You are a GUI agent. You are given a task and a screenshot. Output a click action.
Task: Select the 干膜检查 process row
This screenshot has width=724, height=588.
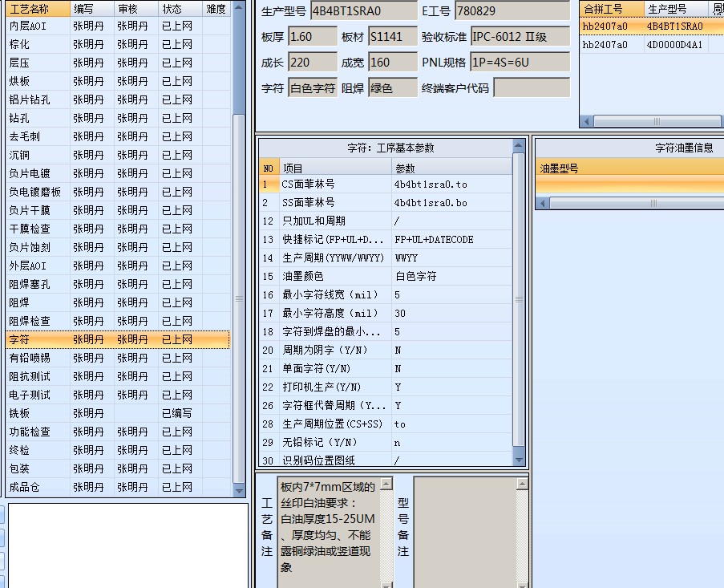coord(118,229)
